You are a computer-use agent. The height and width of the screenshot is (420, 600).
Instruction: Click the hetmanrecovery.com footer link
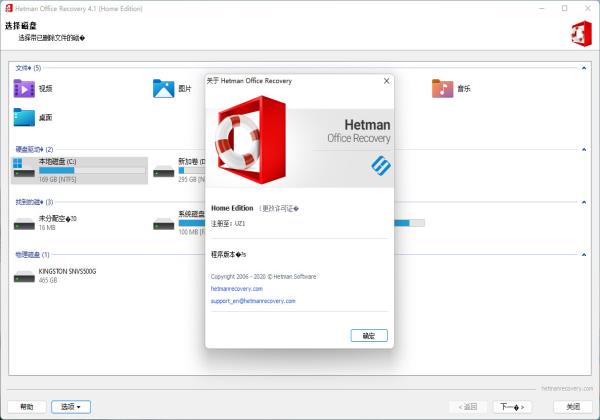coord(567,388)
